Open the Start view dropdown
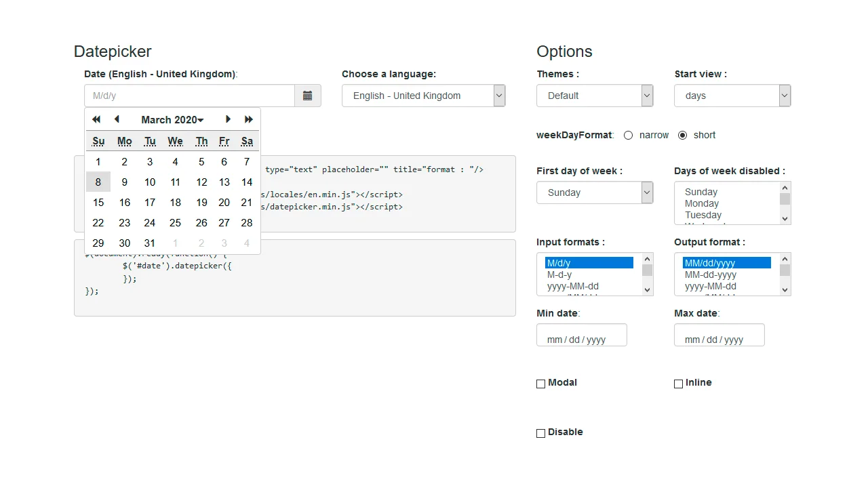 coord(732,96)
